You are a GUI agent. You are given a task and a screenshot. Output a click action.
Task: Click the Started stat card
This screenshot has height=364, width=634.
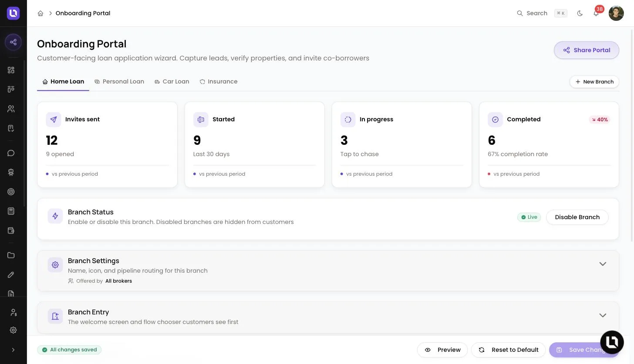point(255,145)
